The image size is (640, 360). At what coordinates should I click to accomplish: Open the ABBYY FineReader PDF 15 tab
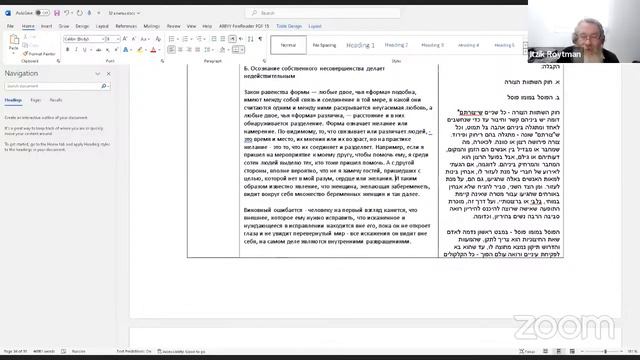coord(244,26)
